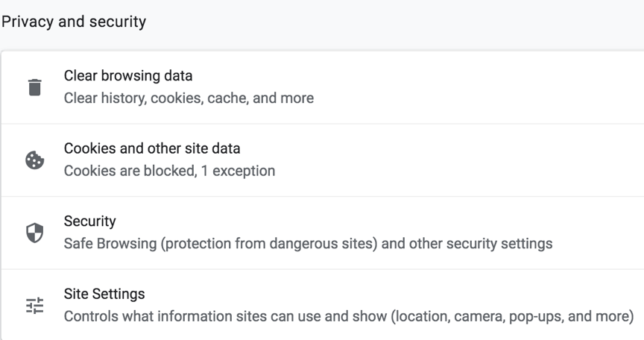This screenshot has width=644, height=340.
Task: Open Clear browsing data
Action: click(128, 75)
